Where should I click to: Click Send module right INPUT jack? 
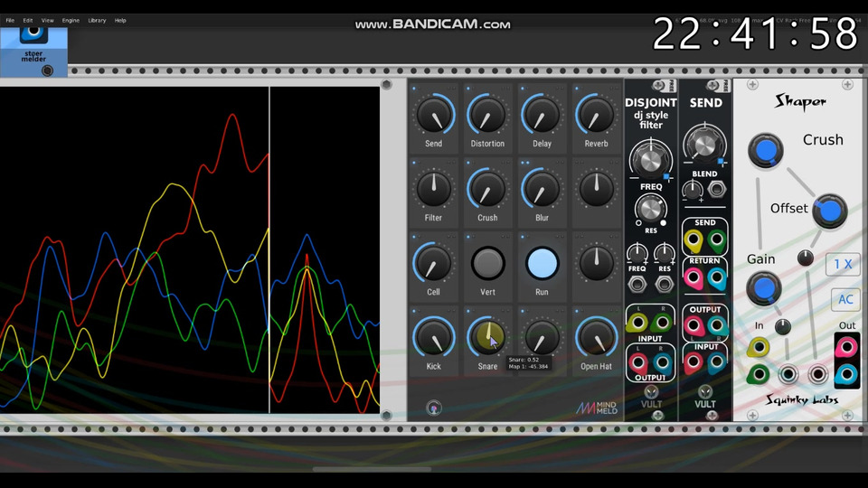(x=717, y=363)
